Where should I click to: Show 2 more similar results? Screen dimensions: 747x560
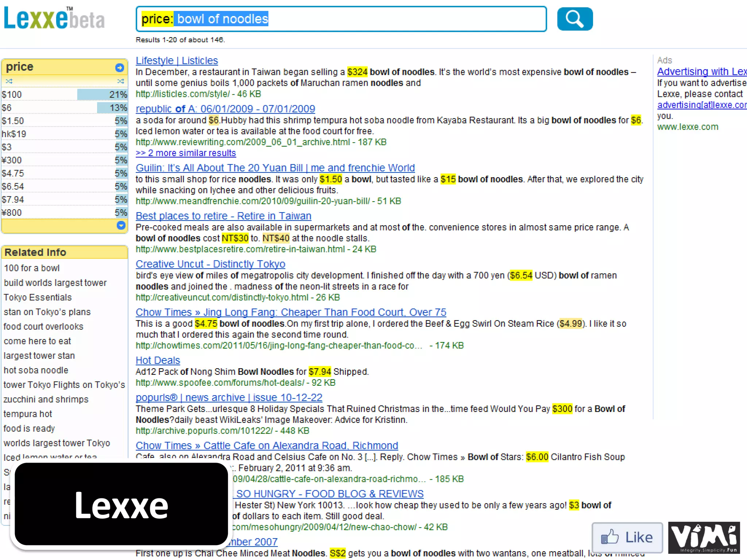[186, 153]
